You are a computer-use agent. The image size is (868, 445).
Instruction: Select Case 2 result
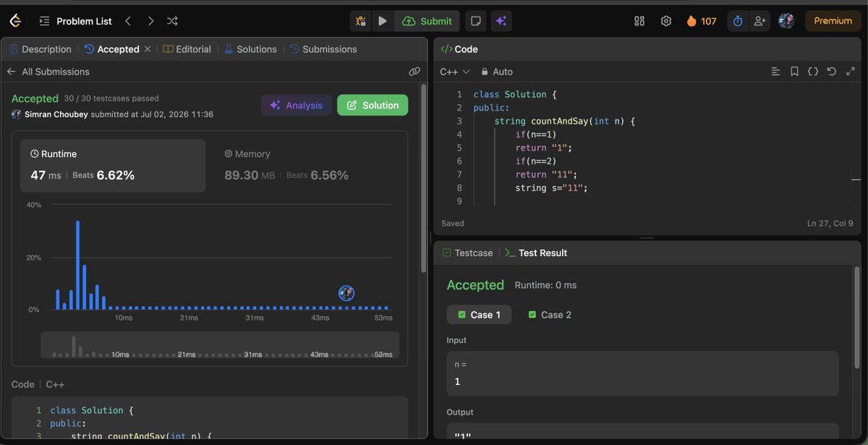pyautogui.click(x=550, y=315)
